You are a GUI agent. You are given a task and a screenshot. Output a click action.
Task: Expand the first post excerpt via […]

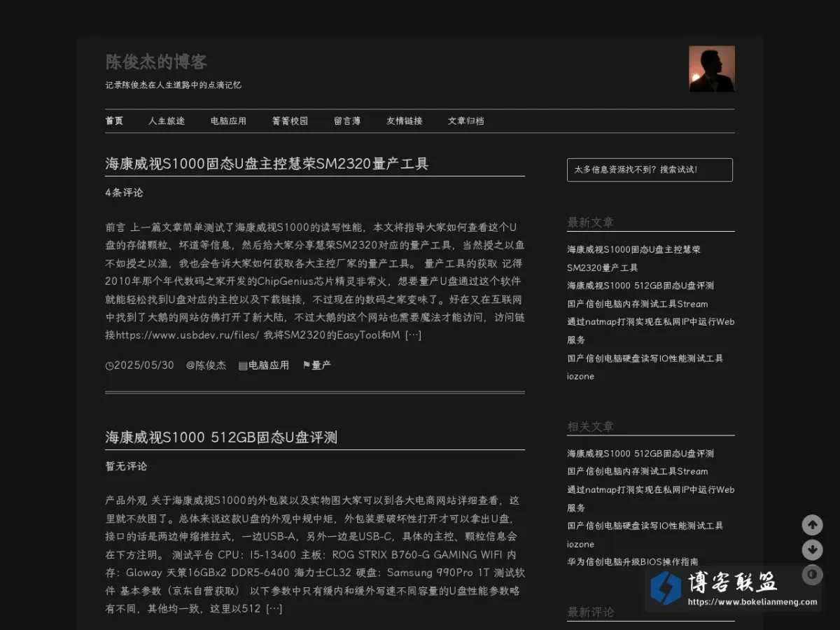(x=414, y=335)
